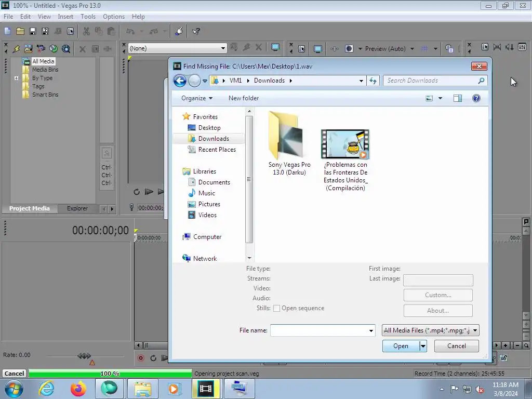Click the Split screen view icon in preview
The width and height of the screenshot is (532, 399).
coord(349,49)
